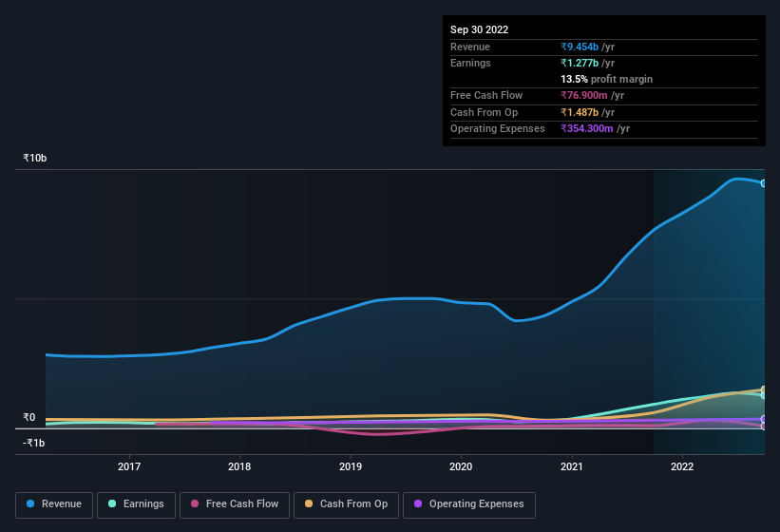Viewport: 780px width, 532px height.
Task: Click the ₹76.900m free cash flow value
Action: click(584, 95)
